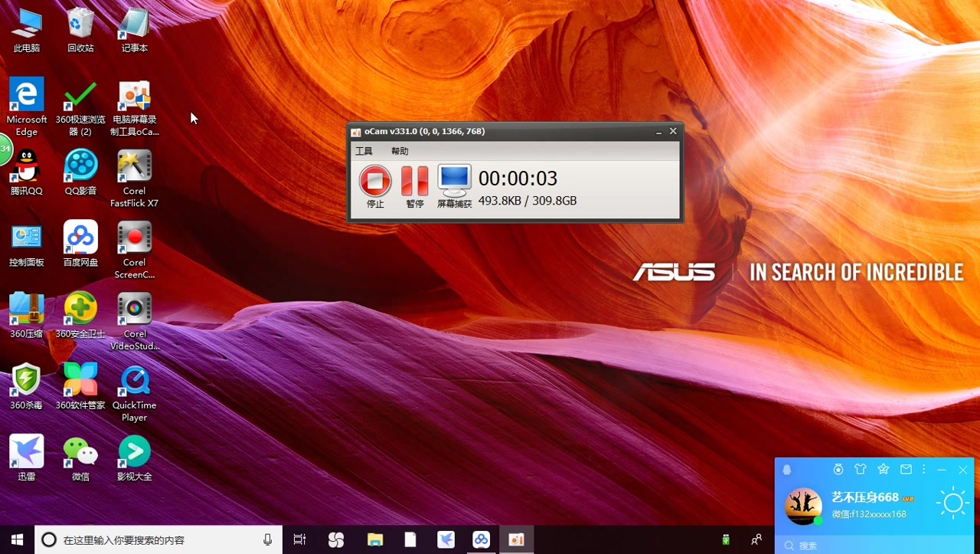Open the three-dot more menu in QQ
The width and height of the screenshot is (980, 554).
point(924,469)
